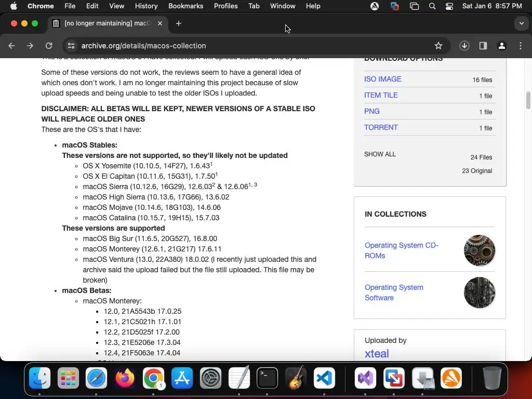Open Finder from the dock
This screenshot has width=532, height=399.
coord(39,378)
